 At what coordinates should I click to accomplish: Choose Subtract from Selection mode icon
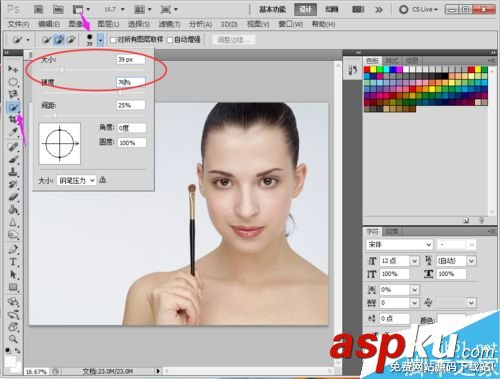[x=71, y=40]
